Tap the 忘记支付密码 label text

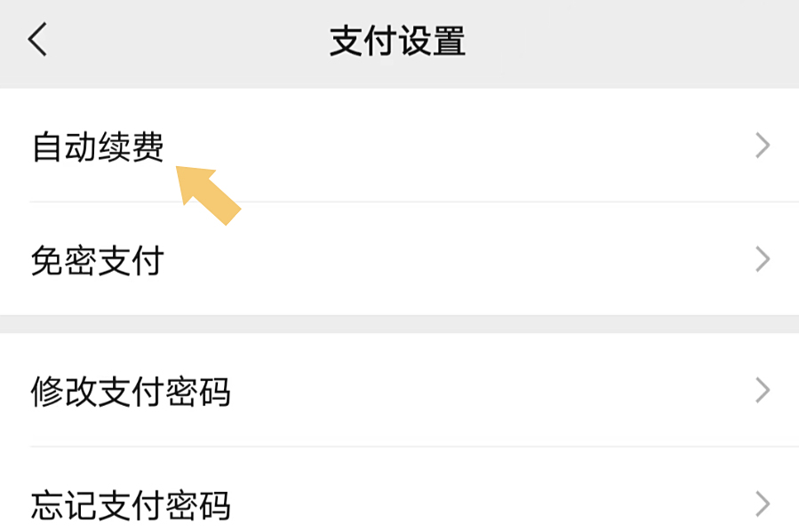pyautogui.click(x=131, y=505)
